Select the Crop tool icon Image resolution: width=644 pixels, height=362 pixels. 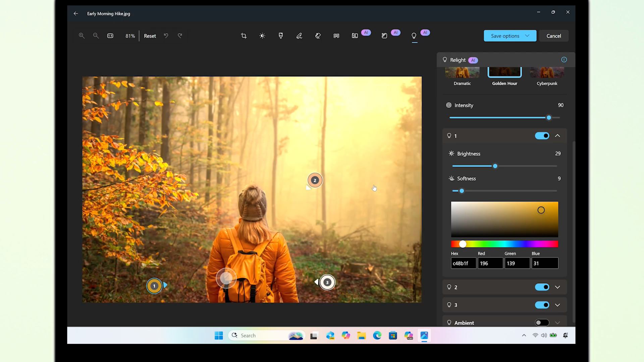click(244, 36)
